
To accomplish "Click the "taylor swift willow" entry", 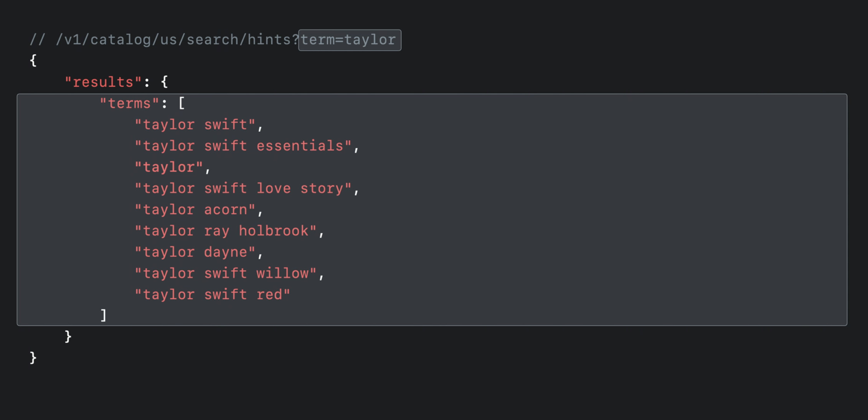I will pos(226,273).
